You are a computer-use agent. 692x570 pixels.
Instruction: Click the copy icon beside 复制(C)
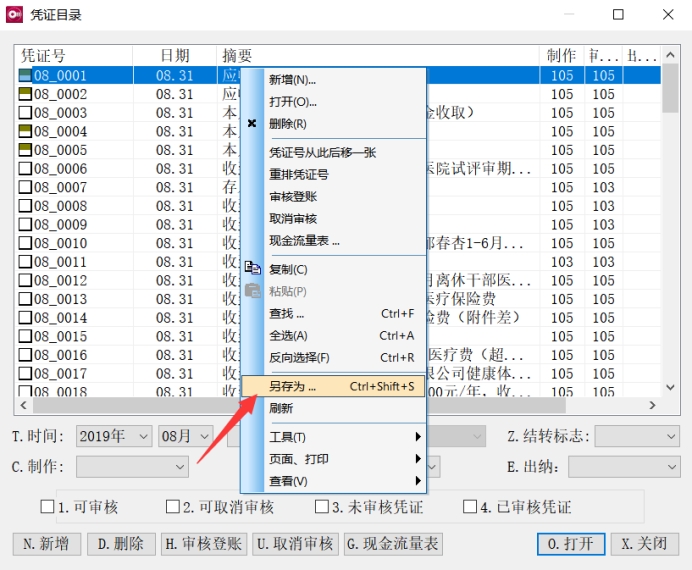[253, 269]
